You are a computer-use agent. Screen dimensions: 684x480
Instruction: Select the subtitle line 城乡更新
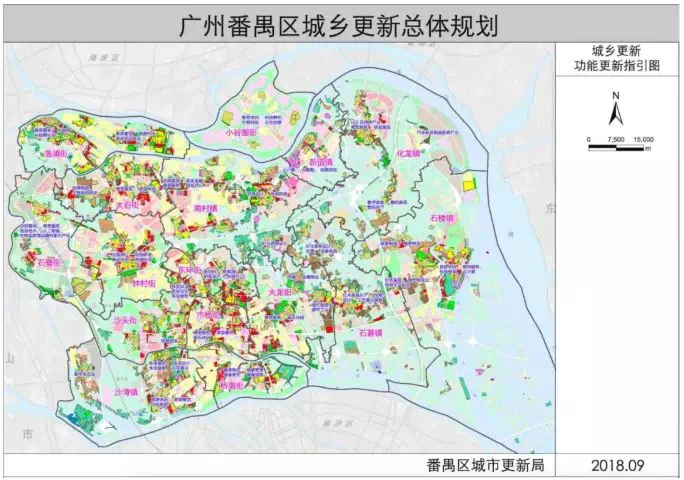[616, 51]
